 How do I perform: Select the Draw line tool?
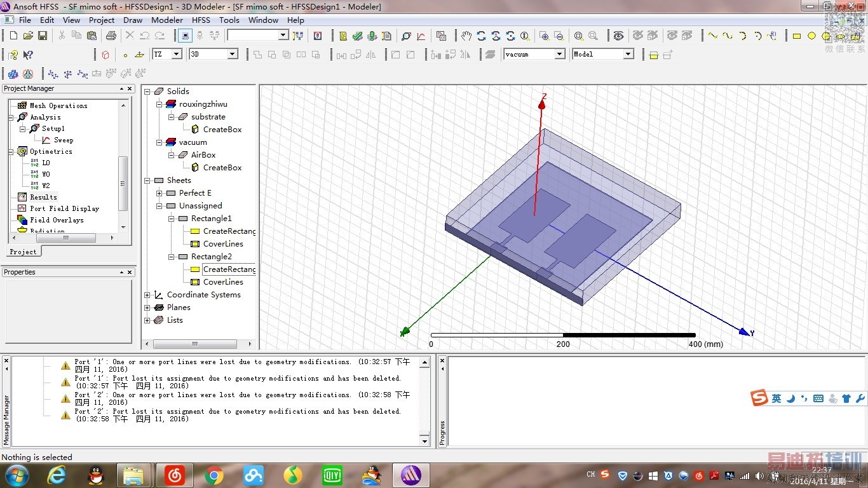pos(713,36)
